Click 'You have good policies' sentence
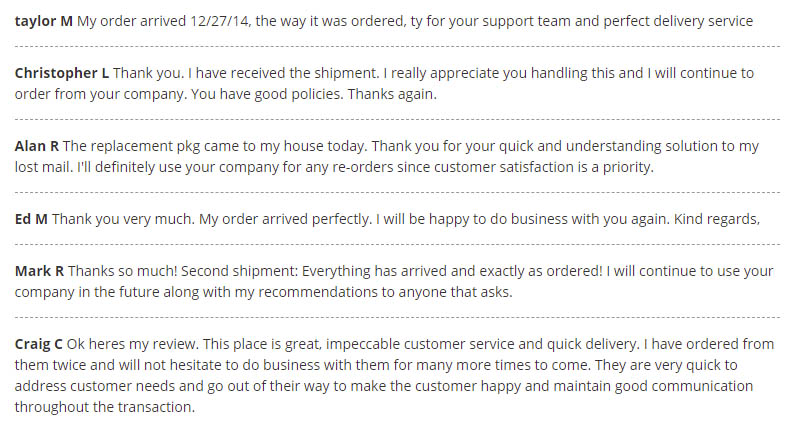The image size is (796, 426). [266, 94]
